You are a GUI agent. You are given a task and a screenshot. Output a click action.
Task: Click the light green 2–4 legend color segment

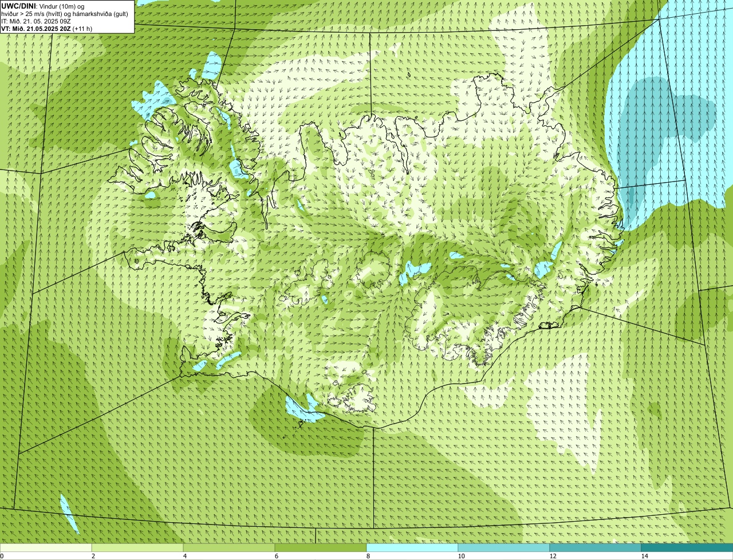coord(137,547)
